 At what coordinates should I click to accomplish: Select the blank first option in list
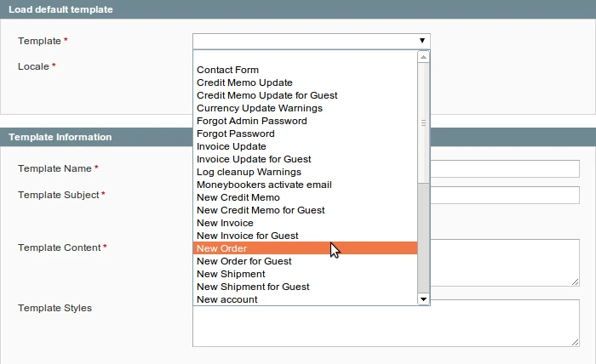(305, 57)
